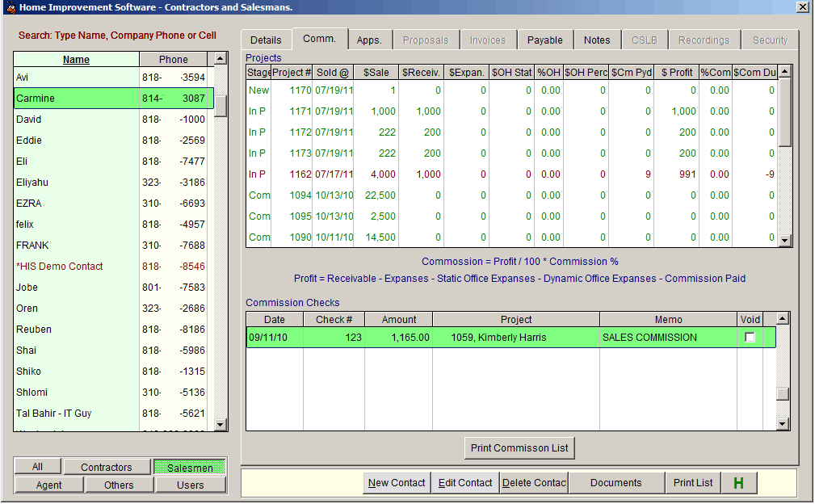This screenshot has width=815, height=504.
Task: Click the Commission Checks scroll down arrow
Action: [x=783, y=424]
